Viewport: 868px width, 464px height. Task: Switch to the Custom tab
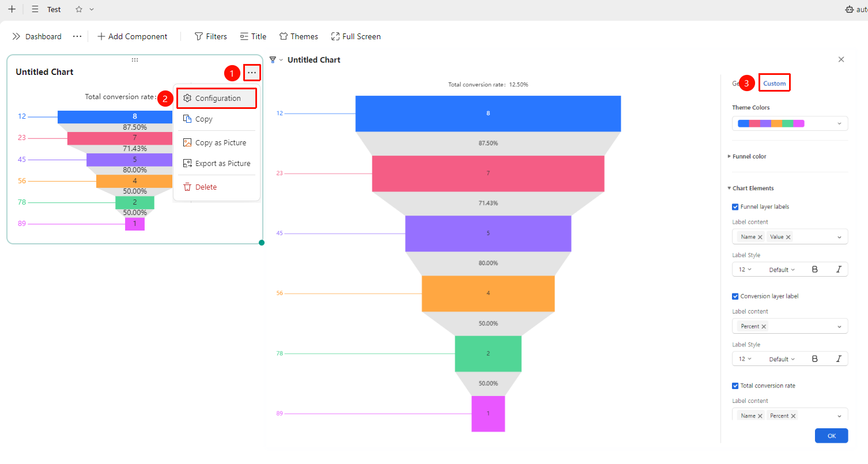(x=774, y=84)
